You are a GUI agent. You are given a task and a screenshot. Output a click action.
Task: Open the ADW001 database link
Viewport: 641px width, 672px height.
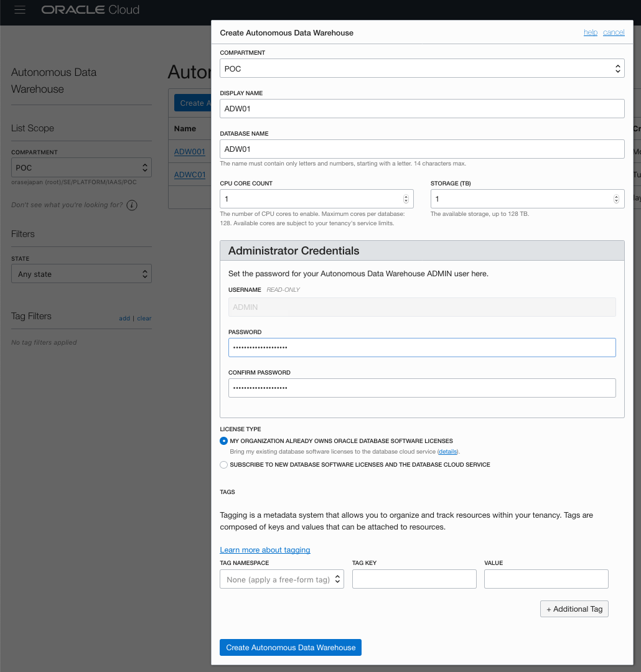[189, 152]
